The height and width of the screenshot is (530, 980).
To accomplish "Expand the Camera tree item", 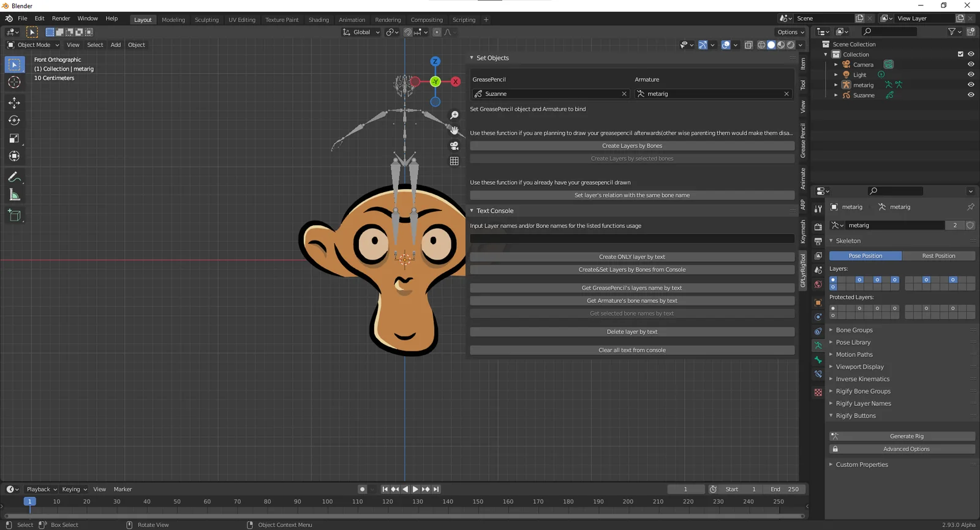I will (x=836, y=65).
